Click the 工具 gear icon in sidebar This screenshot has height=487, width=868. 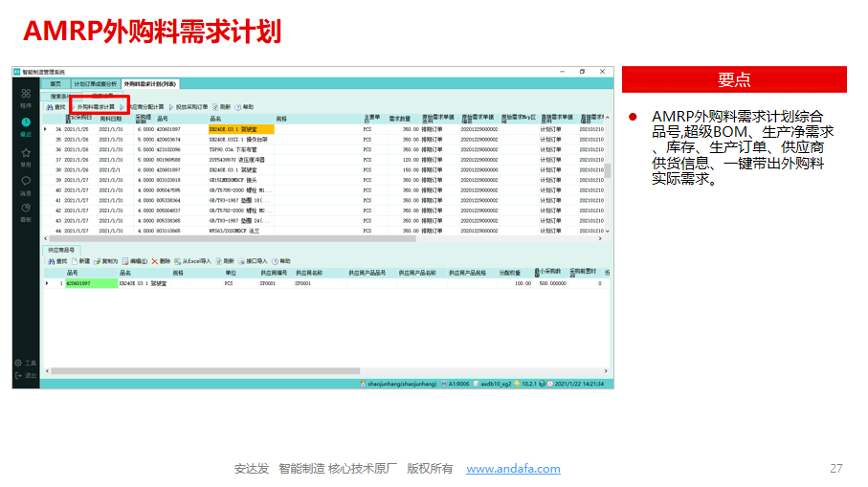pos(26,364)
